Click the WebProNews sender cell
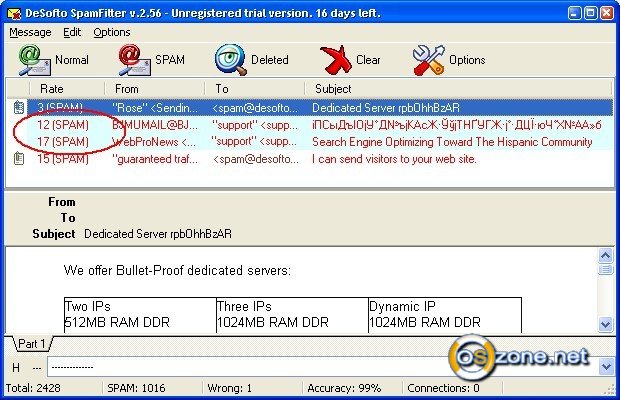The height and width of the screenshot is (400, 620). [x=154, y=142]
